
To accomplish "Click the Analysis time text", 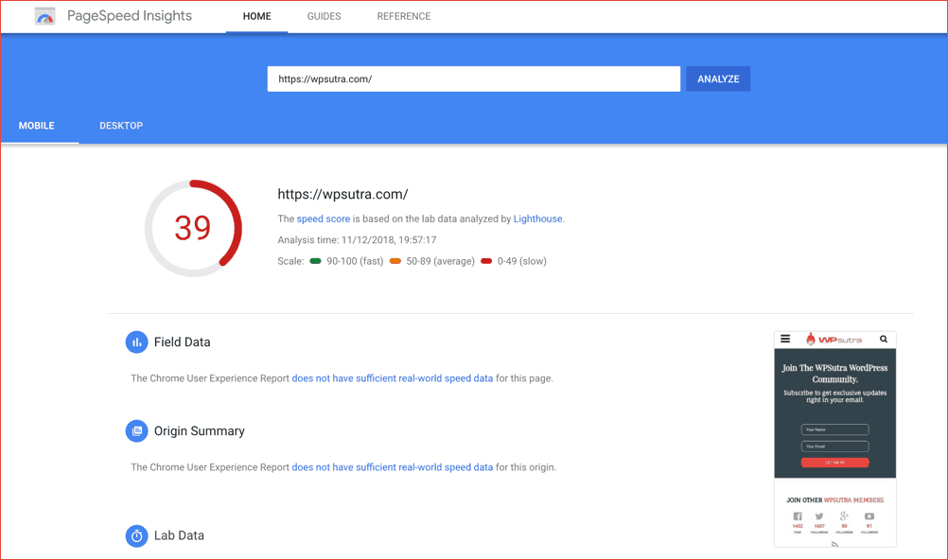I will [x=357, y=240].
